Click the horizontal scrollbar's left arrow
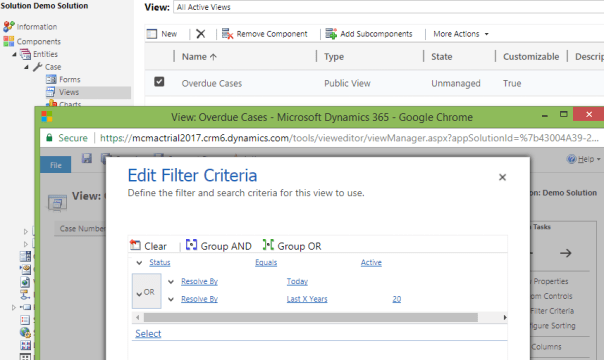Screen dimensions: 604x360 click(138, 318)
